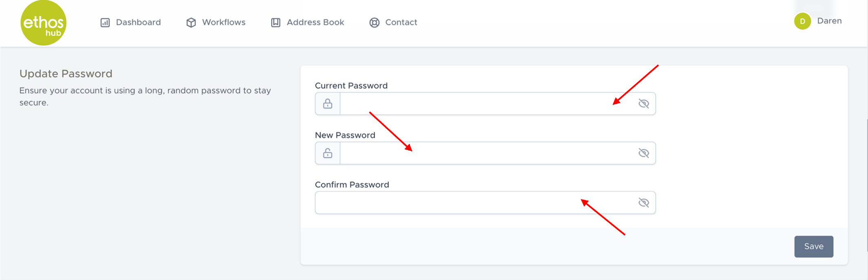Open the Address Book page

tap(315, 22)
